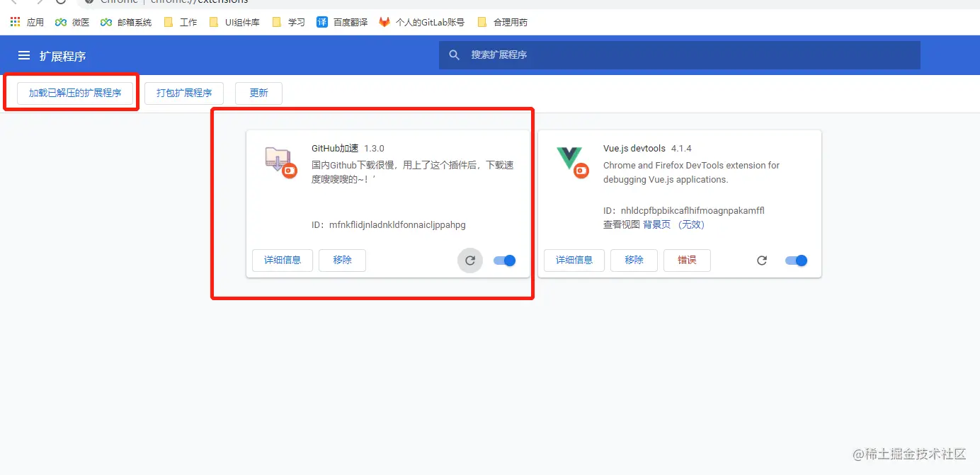Click the GitHub加速 extension icon
Viewport: 980px width, 475px height.
pos(280,161)
